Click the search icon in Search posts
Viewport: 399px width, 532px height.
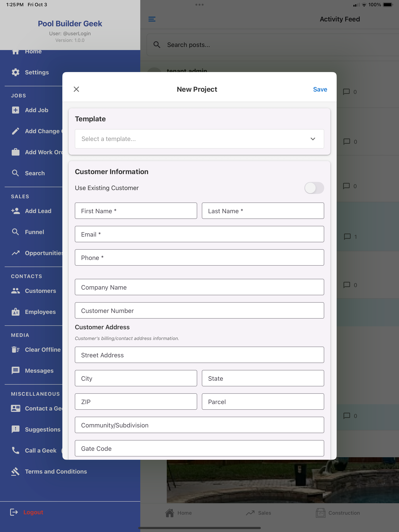(x=157, y=45)
